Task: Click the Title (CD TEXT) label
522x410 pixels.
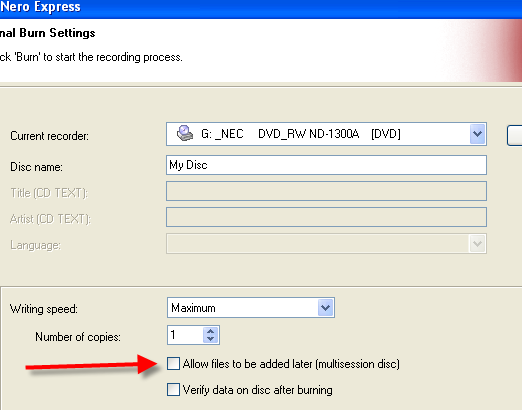Action: pyautogui.click(x=49, y=193)
